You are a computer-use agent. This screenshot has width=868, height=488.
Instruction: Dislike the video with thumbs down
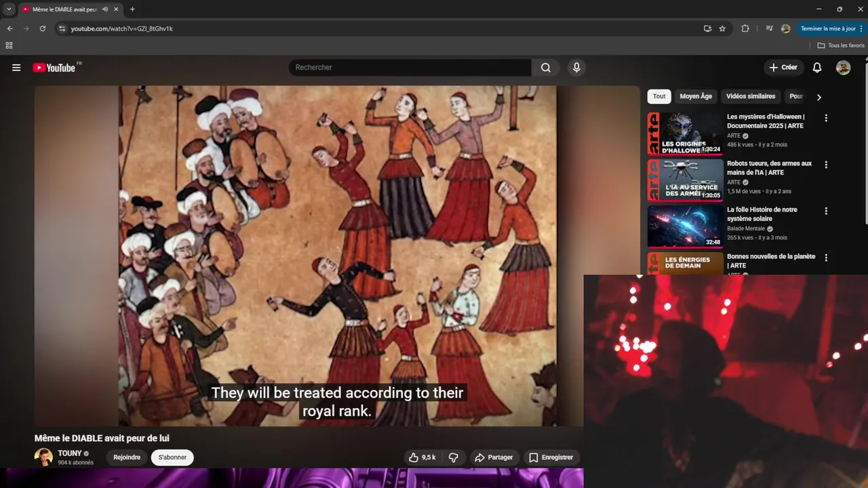[x=454, y=457]
